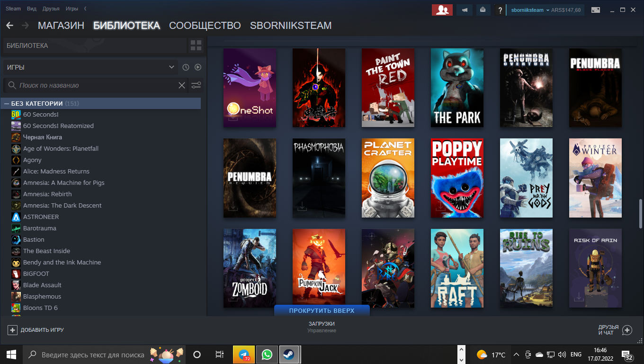Open the notification center icon
644x364 pixels.
point(628,355)
